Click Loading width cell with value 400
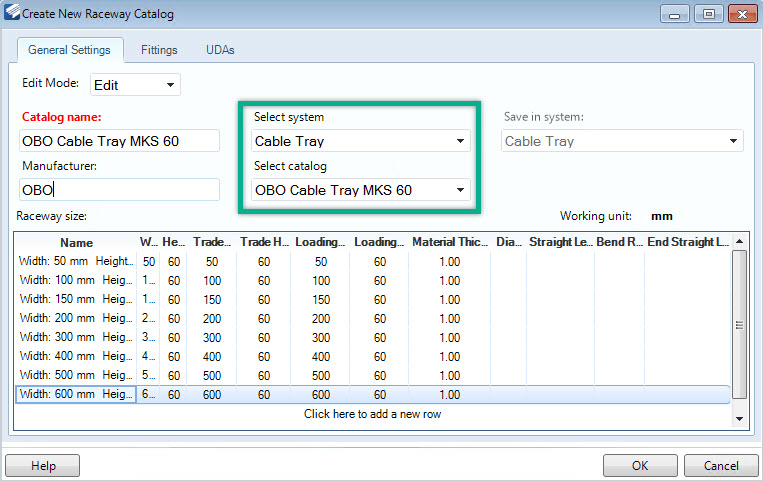 tap(321, 356)
